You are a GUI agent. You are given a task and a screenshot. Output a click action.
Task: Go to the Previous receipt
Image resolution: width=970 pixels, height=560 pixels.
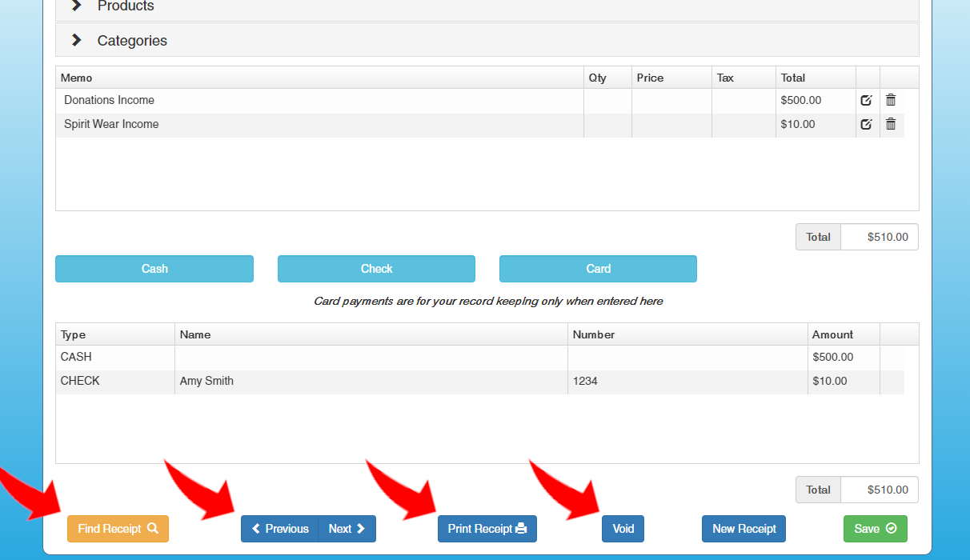(x=280, y=529)
